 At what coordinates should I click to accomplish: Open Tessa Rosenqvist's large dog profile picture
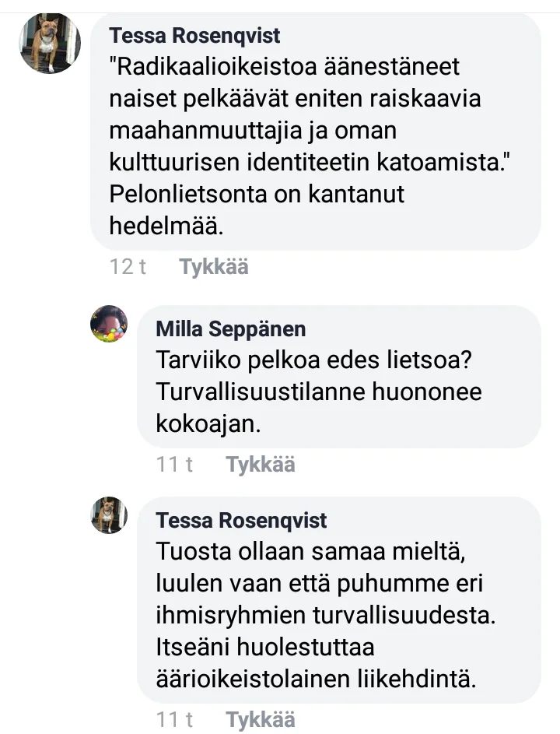[x=50, y=44]
